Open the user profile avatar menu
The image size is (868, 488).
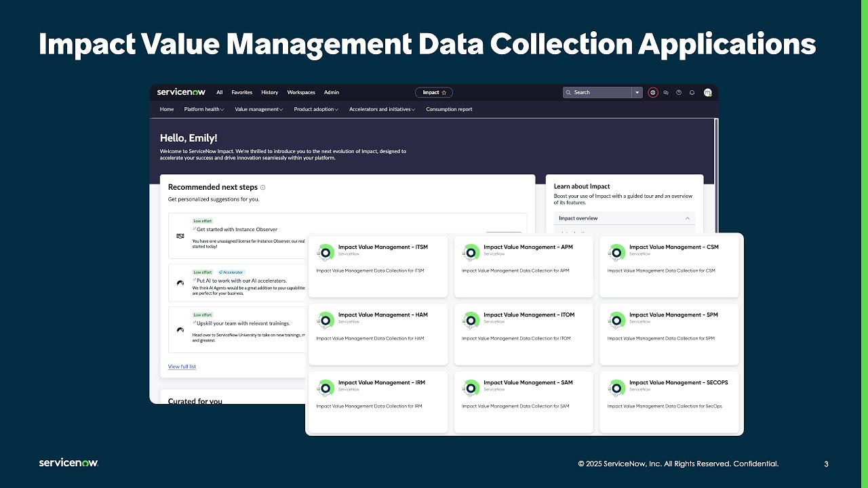pos(707,92)
